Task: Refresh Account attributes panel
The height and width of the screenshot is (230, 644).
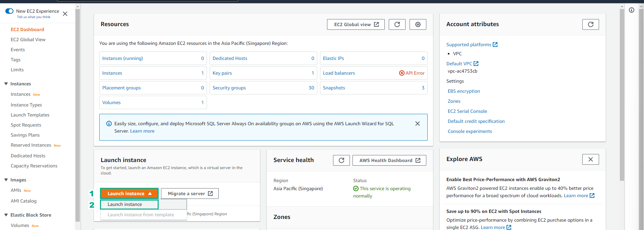Action: pos(591,24)
